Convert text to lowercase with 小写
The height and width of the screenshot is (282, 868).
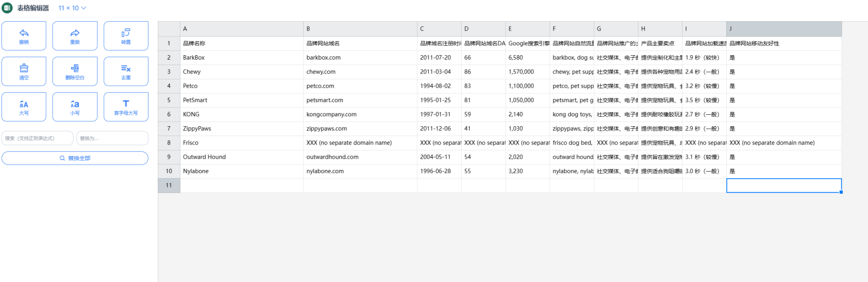[75, 107]
